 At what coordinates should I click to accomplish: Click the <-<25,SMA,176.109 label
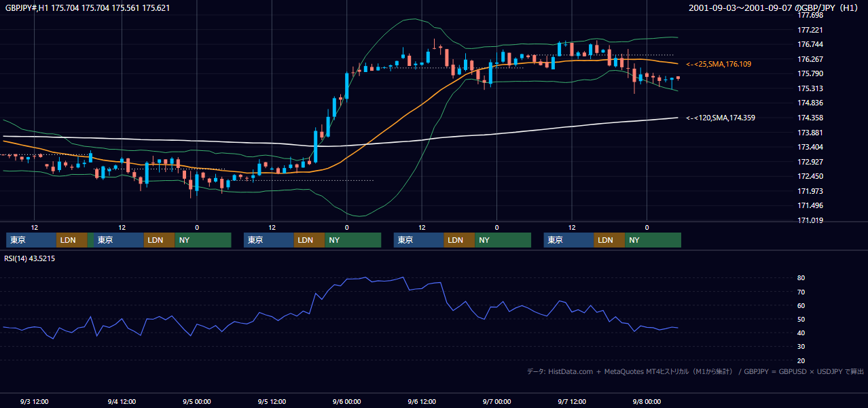[x=719, y=64]
